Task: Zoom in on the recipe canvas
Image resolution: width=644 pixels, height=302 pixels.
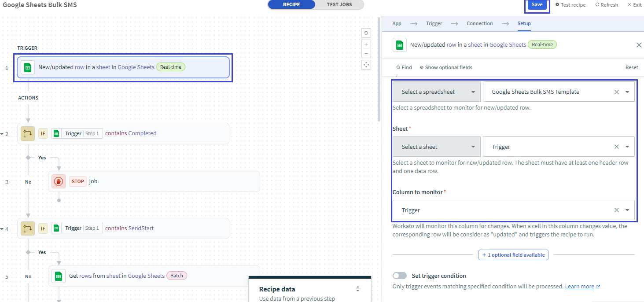Action: [x=366, y=44]
